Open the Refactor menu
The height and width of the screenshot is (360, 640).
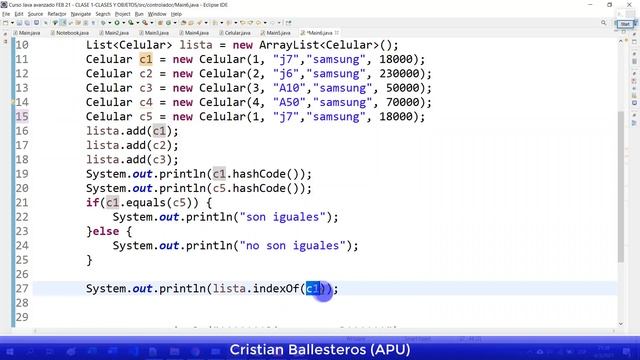pos(57,14)
